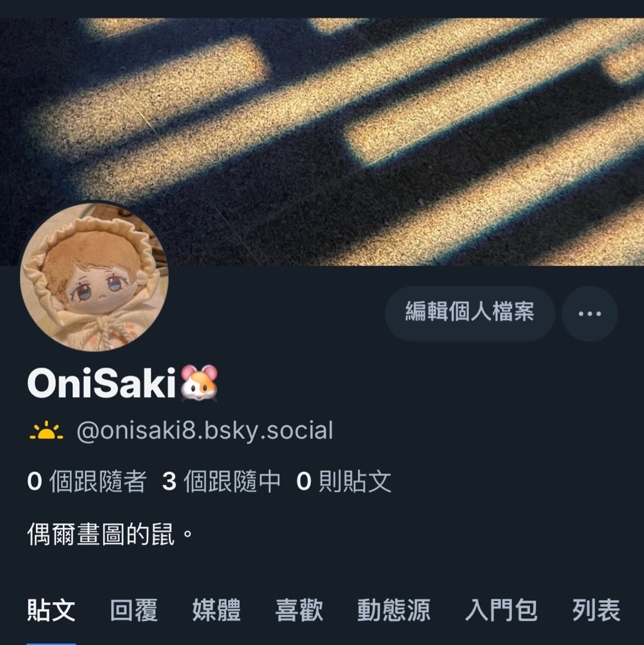Screen dimensions: 644x645
Task: Open the 3 個跟隨中 following list
Action: pyautogui.click(x=221, y=481)
